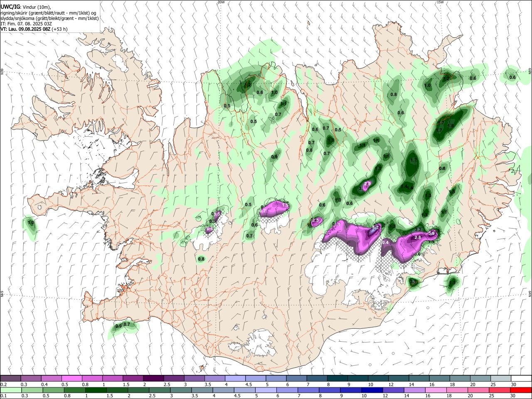Screen dimensions: 532x399
Task: Click the '20W' longitude label
Action: tap(221, 2)
